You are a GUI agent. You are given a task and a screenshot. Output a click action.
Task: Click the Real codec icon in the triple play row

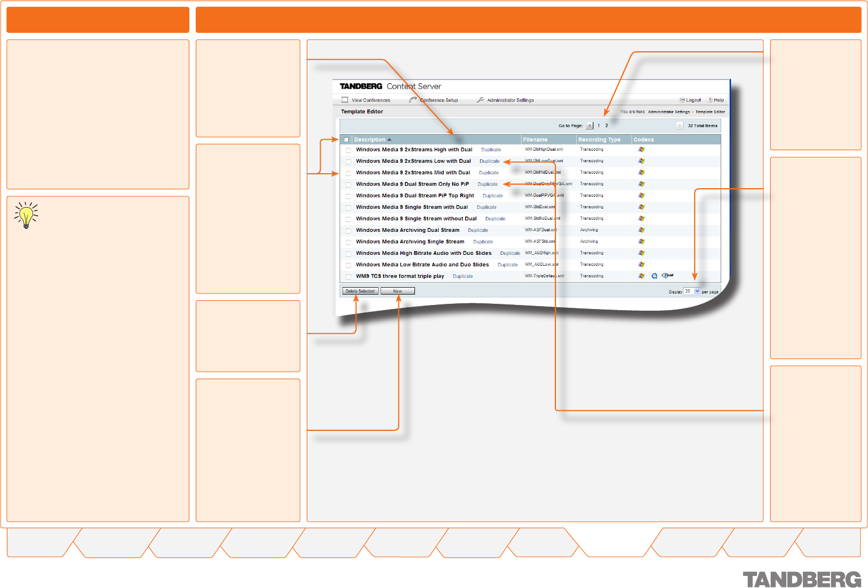click(668, 276)
